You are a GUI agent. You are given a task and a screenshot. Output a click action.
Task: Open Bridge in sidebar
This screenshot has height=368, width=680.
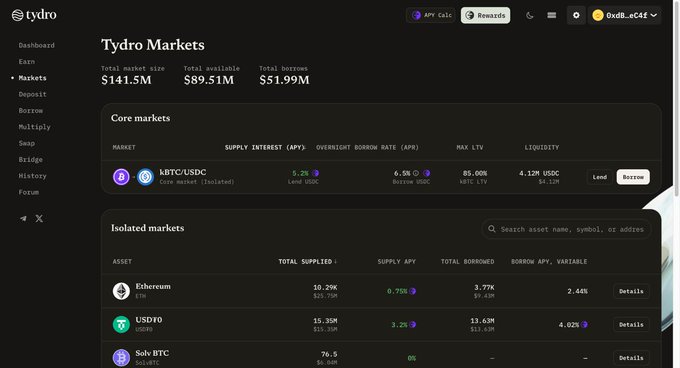coord(30,160)
